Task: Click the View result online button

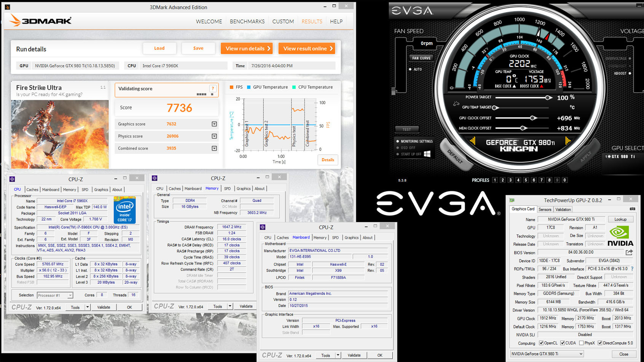Action: [307, 48]
